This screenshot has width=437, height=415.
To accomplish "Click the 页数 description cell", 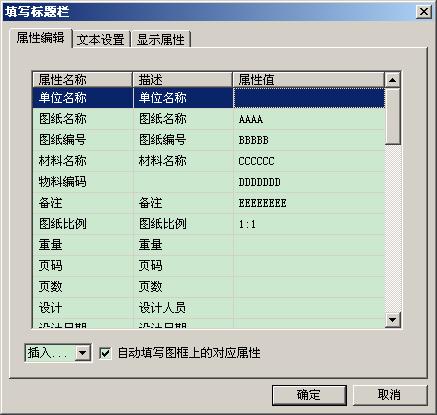I will tap(183, 287).
